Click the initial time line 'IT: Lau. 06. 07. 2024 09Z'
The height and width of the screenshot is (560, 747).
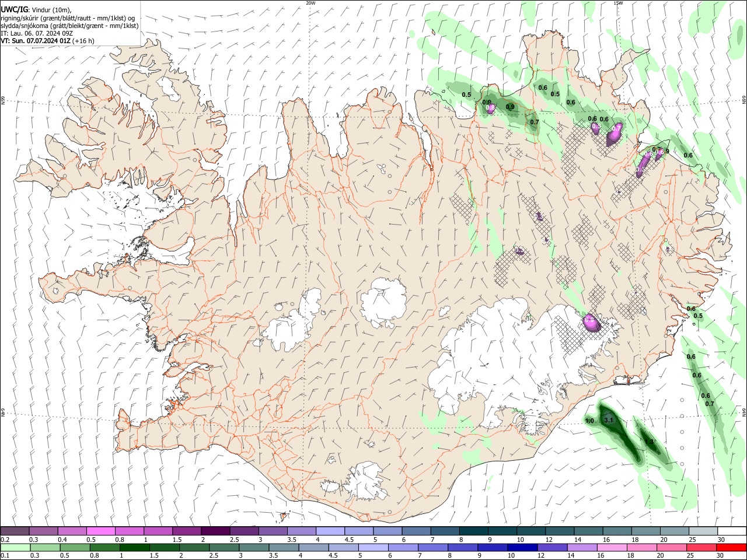37,33
